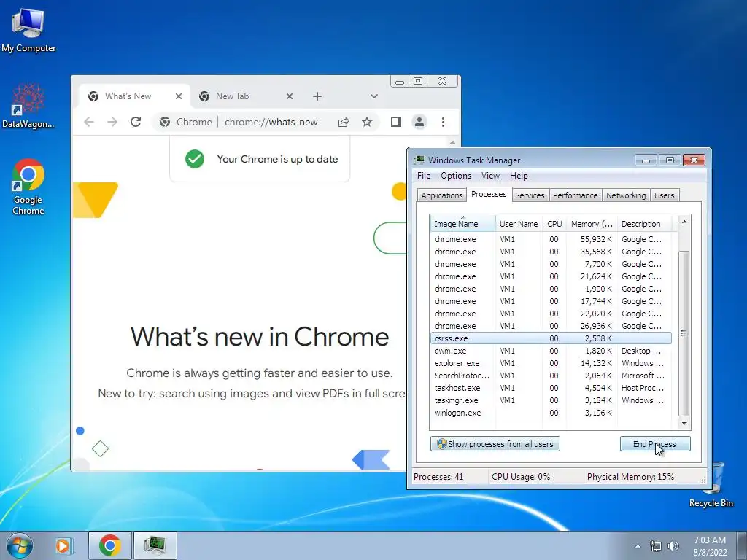Switch to the Networking tab
Screen dimensions: 747x560
[626, 195]
